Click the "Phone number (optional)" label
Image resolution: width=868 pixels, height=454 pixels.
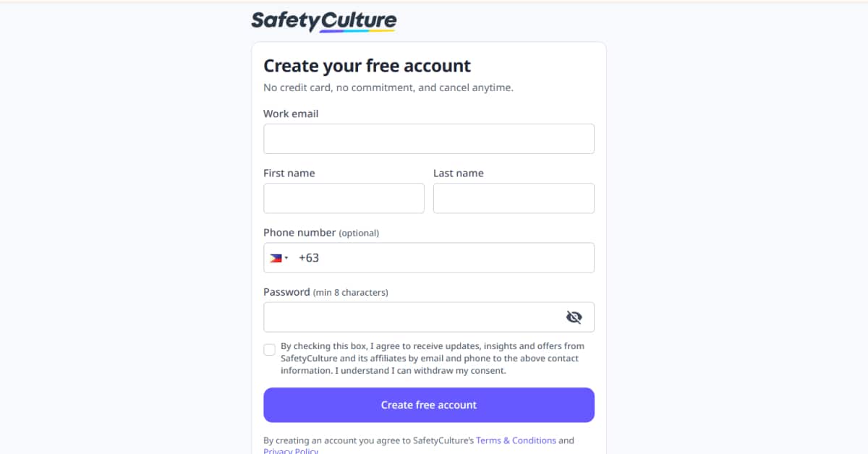321,233
